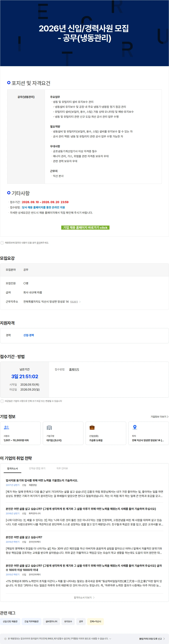Viewport: 169px width, 644px height.
Task: Click the chevron next to 지도보기
Action: click(80, 302)
